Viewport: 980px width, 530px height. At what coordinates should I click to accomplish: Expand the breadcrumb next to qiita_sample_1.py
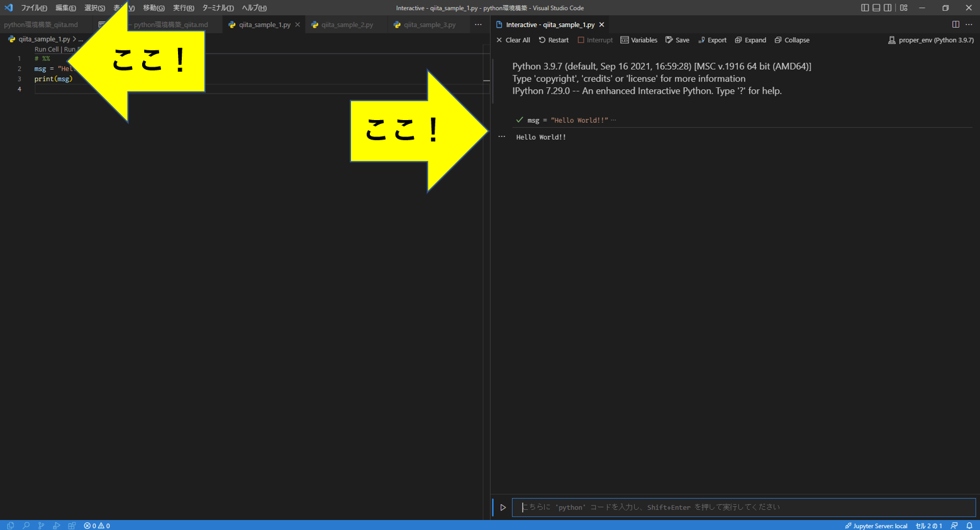coord(81,38)
